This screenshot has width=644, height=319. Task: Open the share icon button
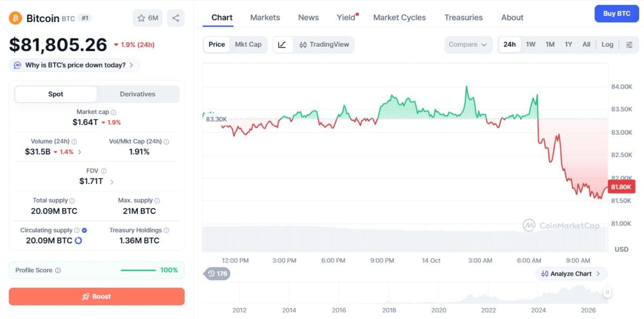point(175,18)
